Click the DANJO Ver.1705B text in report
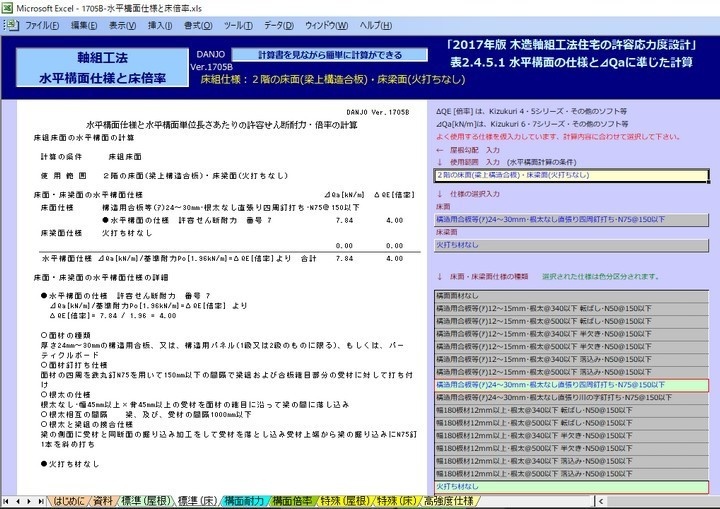This screenshot has height=509, width=720. click(377, 112)
